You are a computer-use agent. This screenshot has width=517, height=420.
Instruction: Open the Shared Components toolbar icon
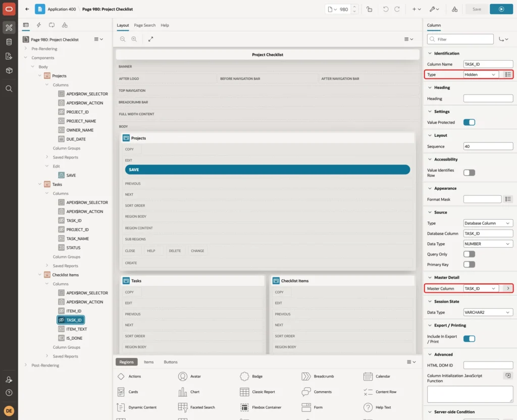point(454,9)
